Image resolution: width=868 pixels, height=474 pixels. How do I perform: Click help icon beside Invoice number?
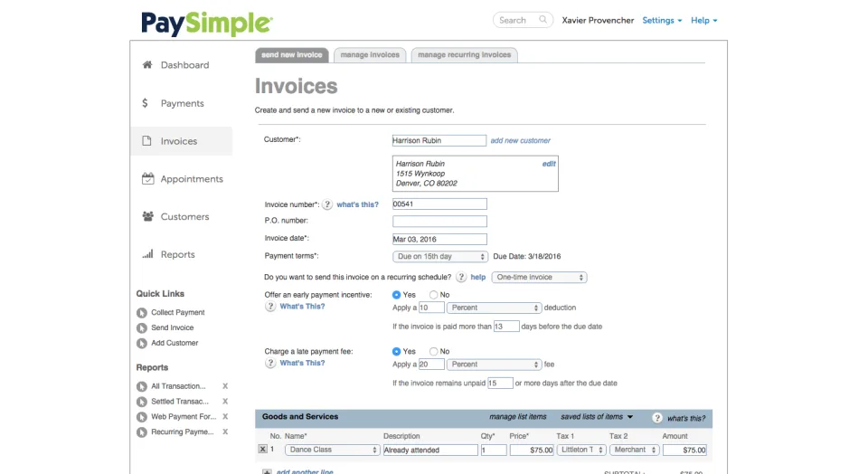pyautogui.click(x=327, y=204)
